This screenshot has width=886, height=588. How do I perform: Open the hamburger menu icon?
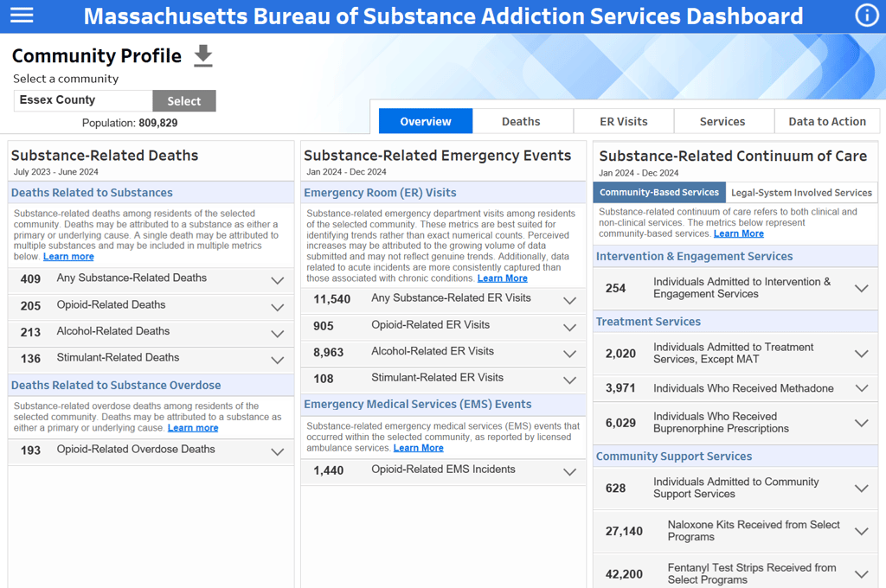22,16
